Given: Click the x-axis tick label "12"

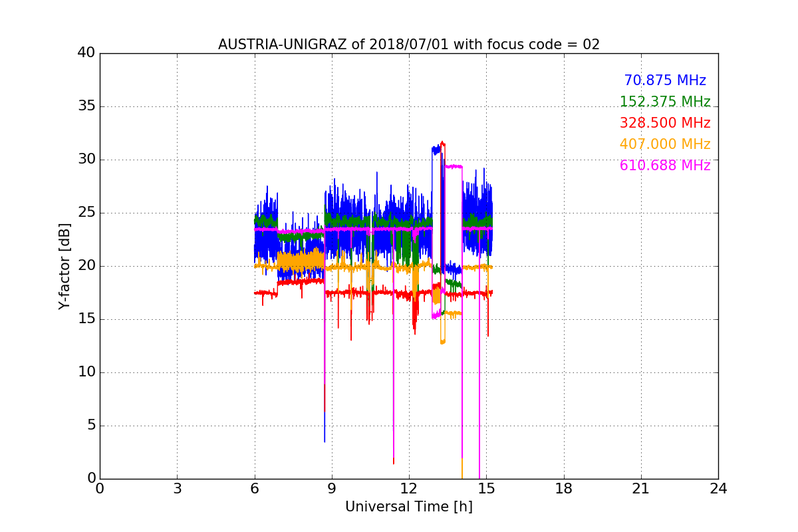Looking at the screenshot, I should [x=409, y=488].
